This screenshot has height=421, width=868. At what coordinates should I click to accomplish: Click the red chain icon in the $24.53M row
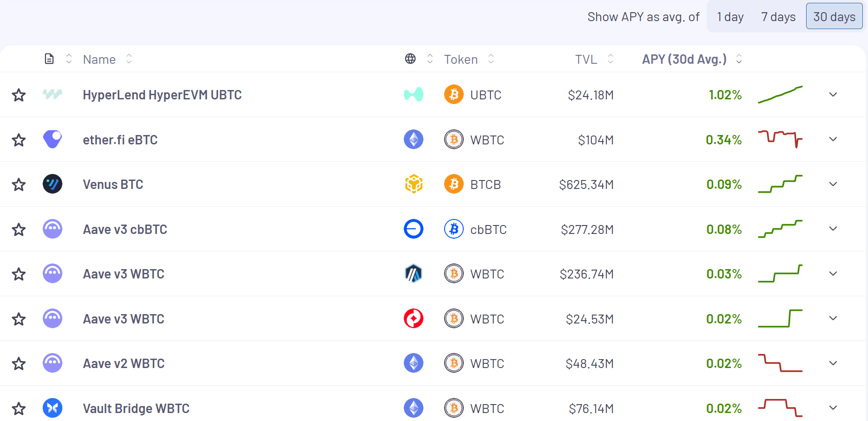tap(414, 318)
